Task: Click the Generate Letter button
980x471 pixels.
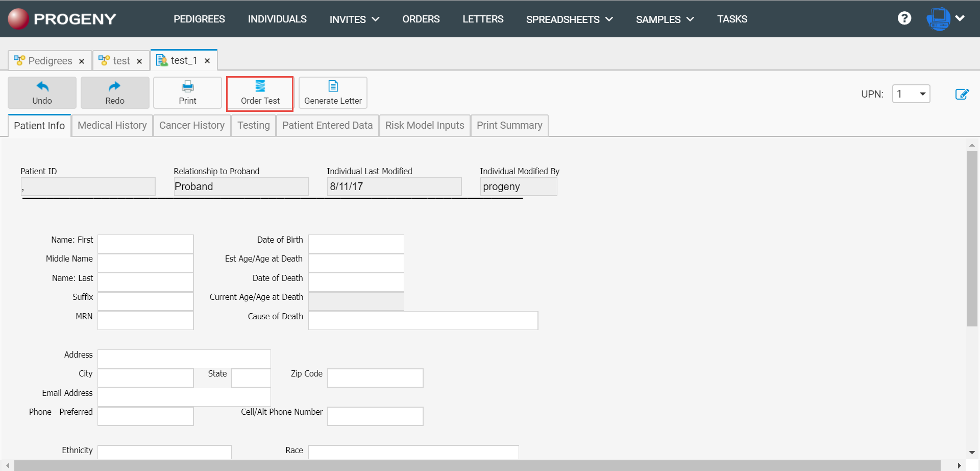Action: (333, 92)
